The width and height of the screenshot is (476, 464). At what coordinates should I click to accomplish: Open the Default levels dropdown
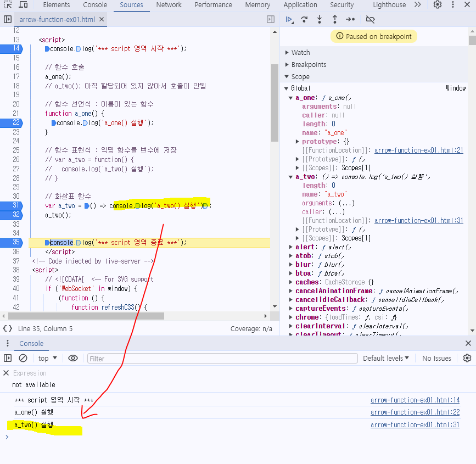386,359
